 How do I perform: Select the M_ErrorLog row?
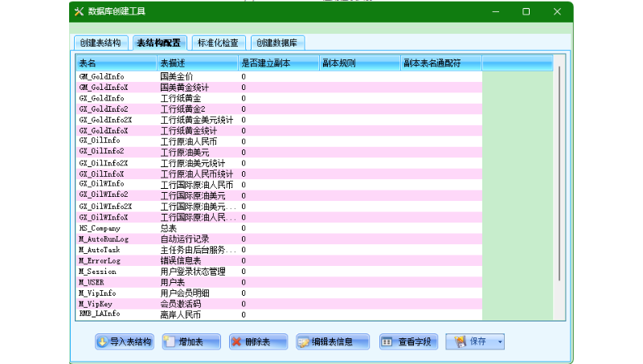(x=279, y=260)
